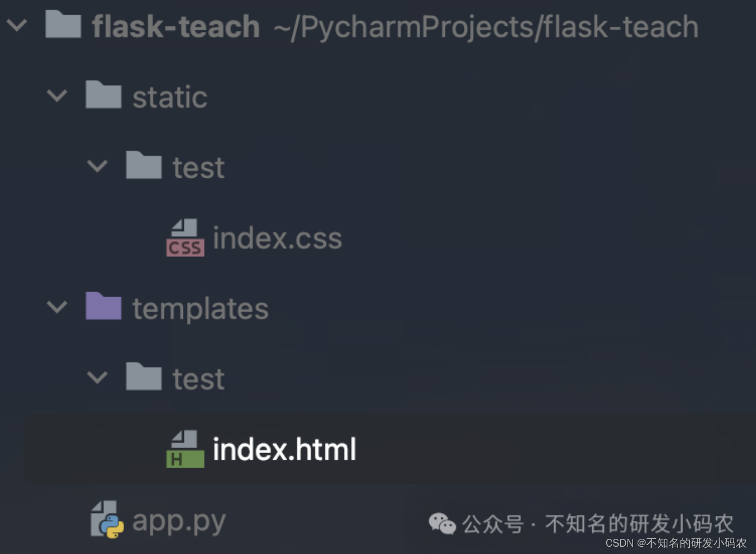Viewport: 756px width, 554px height.
Task: Click the CSS file type icon for index.css
Action: click(185, 237)
